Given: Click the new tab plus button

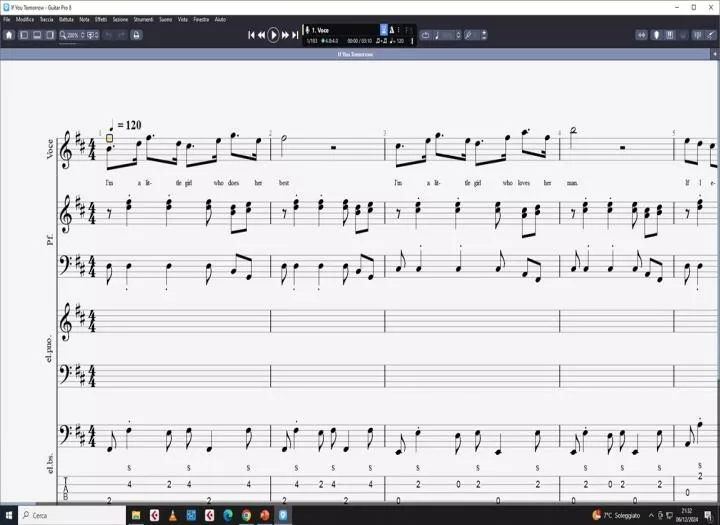Looking at the screenshot, I should click(x=714, y=54).
